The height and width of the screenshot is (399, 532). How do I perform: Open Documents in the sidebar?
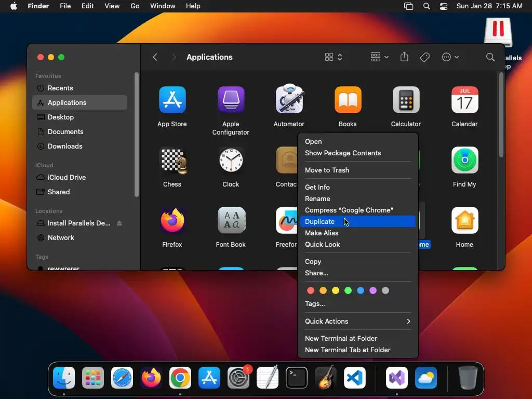tap(79, 131)
